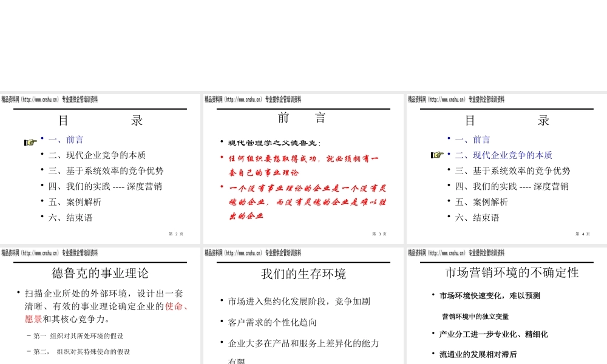Select the 德鲁克的事业理论 slide title
This screenshot has height=364, width=607.
[100, 273]
